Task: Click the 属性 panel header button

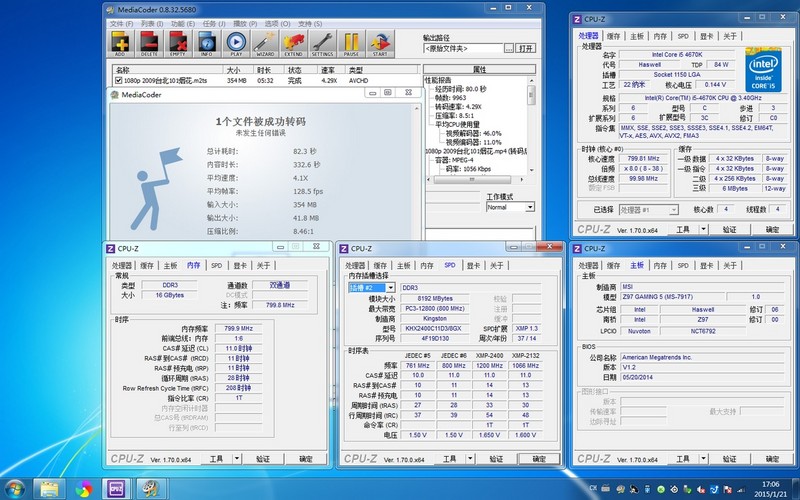Action: 480,69
